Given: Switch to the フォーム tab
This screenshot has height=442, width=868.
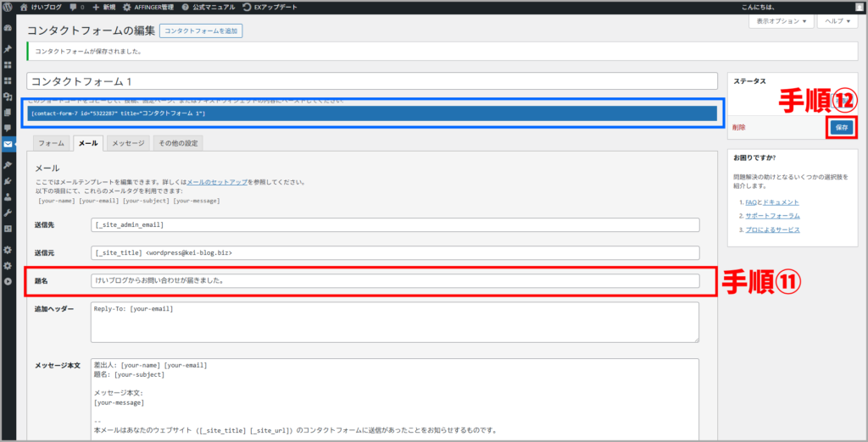Looking at the screenshot, I should (51, 143).
